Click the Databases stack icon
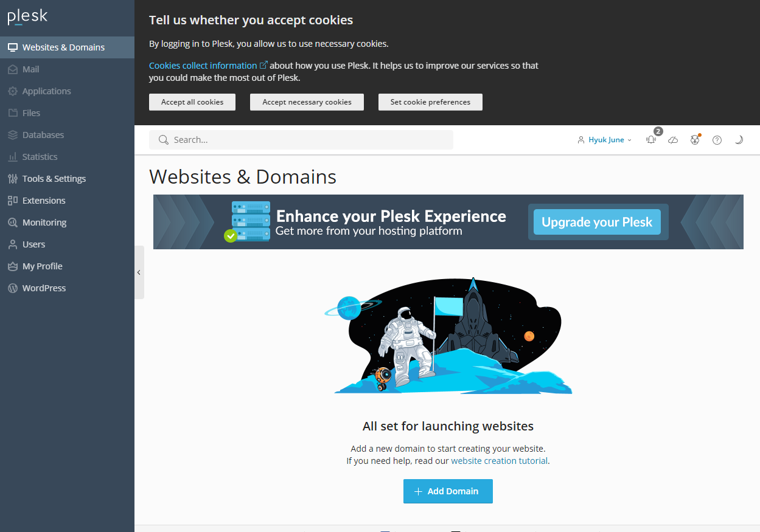Viewport: 760px width, 532px height. coord(12,135)
